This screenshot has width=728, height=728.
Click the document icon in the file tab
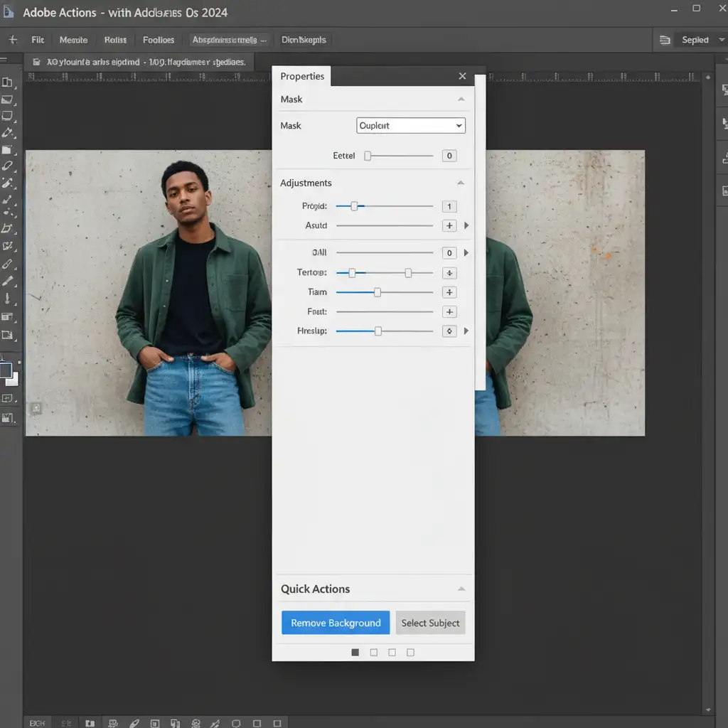(x=36, y=62)
